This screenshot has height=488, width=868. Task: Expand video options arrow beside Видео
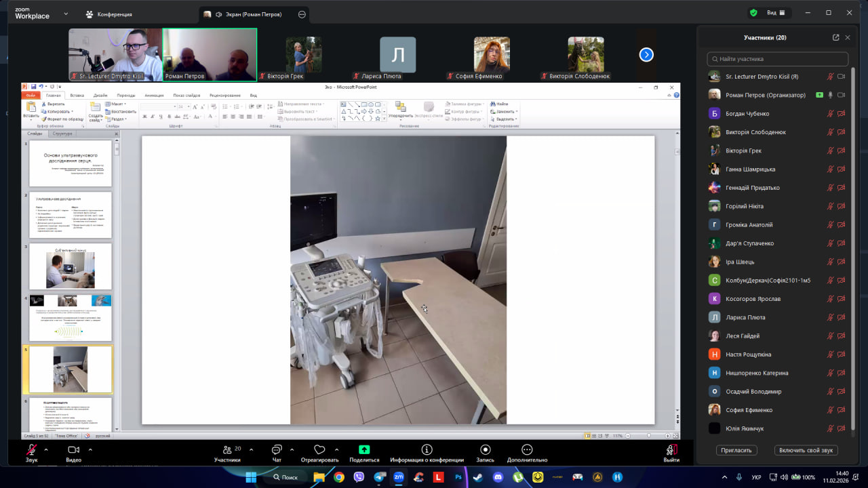tap(90, 449)
